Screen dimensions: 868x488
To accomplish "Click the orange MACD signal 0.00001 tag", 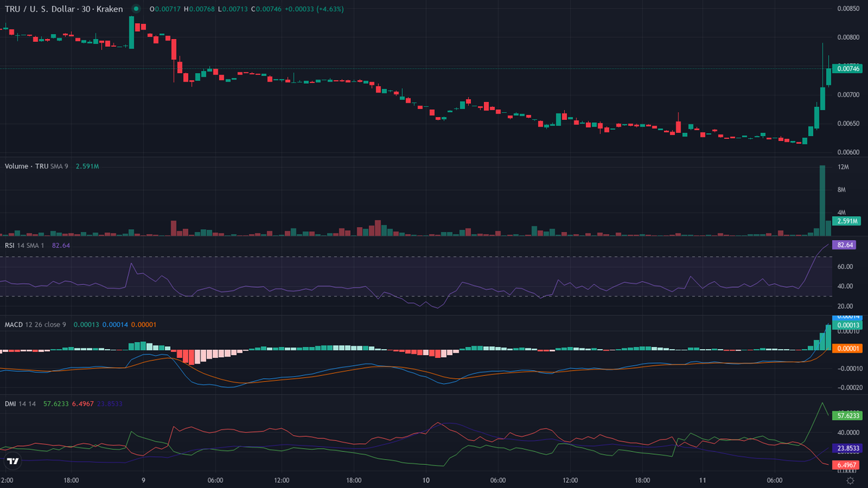I will (847, 348).
